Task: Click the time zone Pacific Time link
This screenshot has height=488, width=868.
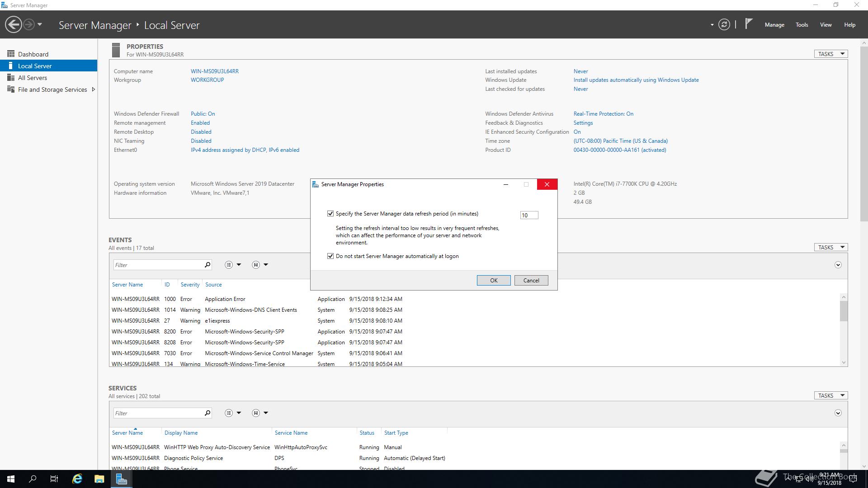Action: (620, 141)
